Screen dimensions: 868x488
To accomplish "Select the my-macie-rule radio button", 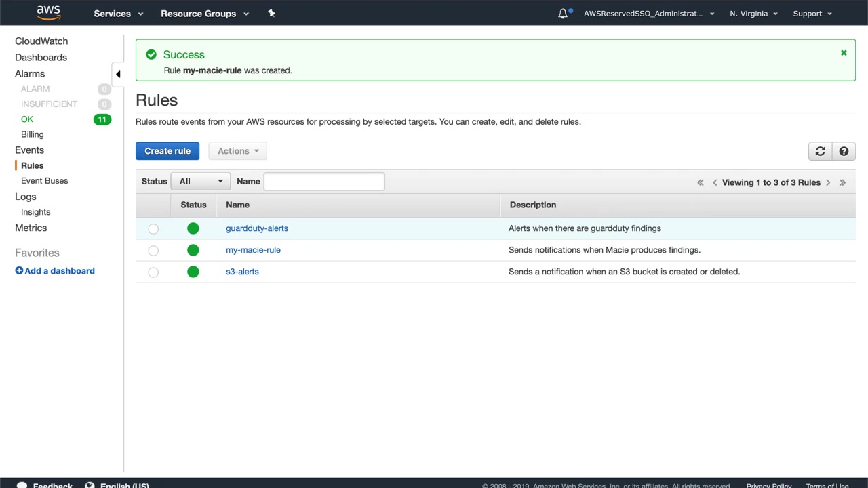I will click(153, 251).
